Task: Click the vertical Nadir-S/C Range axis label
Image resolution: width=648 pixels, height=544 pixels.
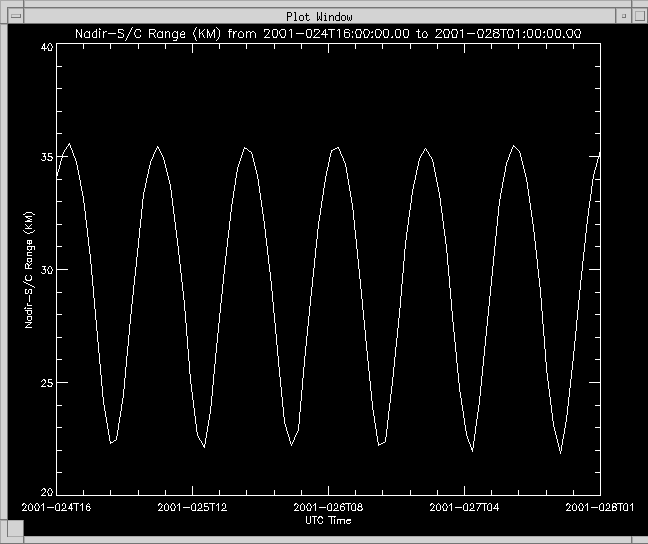Action: pyautogui.click(x=29, y=270)
